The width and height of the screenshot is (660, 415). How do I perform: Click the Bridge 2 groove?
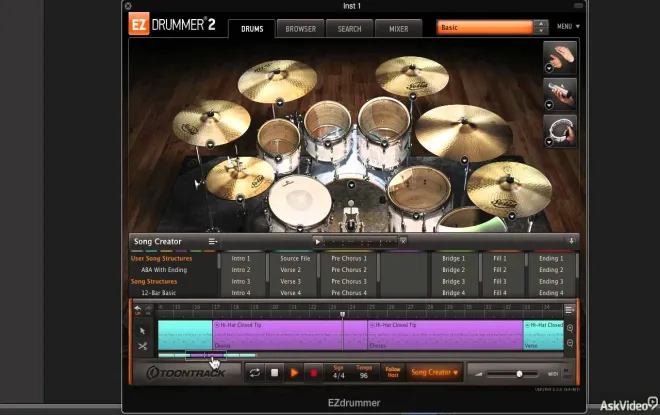tap(454, 270)
